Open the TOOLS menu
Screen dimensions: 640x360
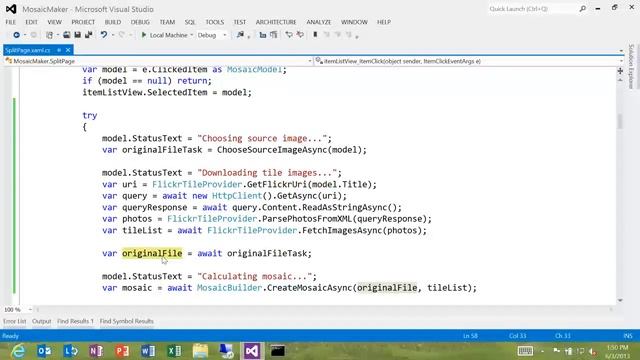click(215, 22)
